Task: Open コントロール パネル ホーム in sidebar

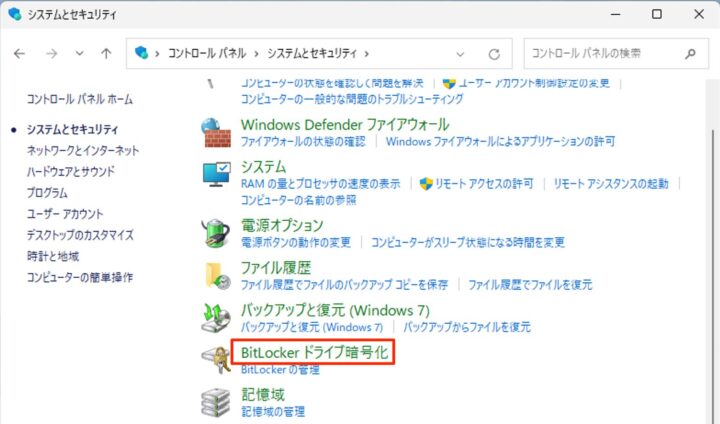Action: (80, 99)
